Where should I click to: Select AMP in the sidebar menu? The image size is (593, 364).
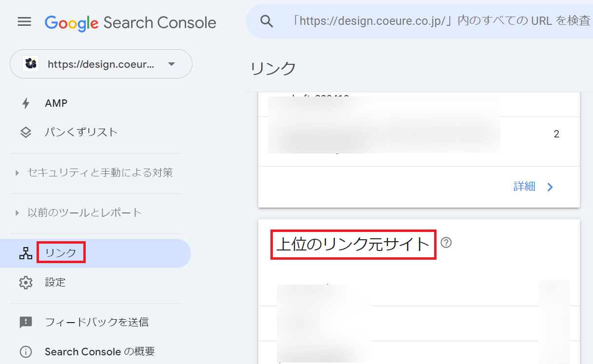point(56,103)
